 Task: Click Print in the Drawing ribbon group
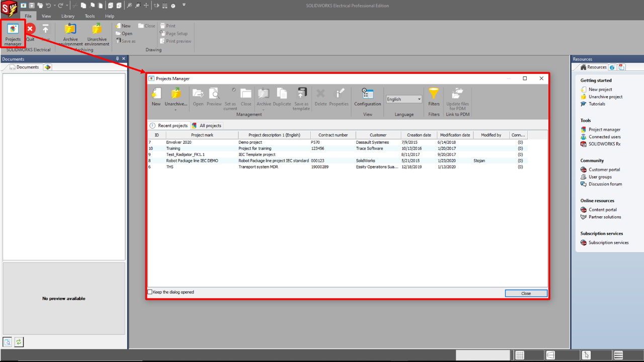pos(168,26)
